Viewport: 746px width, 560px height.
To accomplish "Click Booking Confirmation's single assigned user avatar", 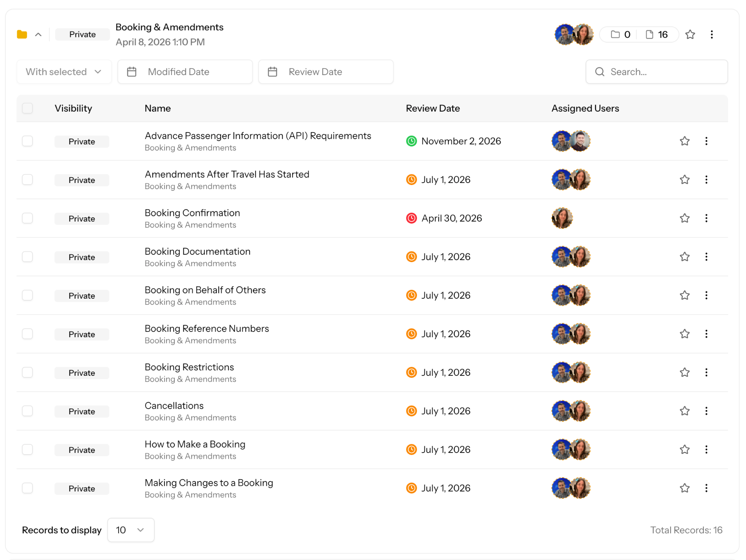I will 562,218.
